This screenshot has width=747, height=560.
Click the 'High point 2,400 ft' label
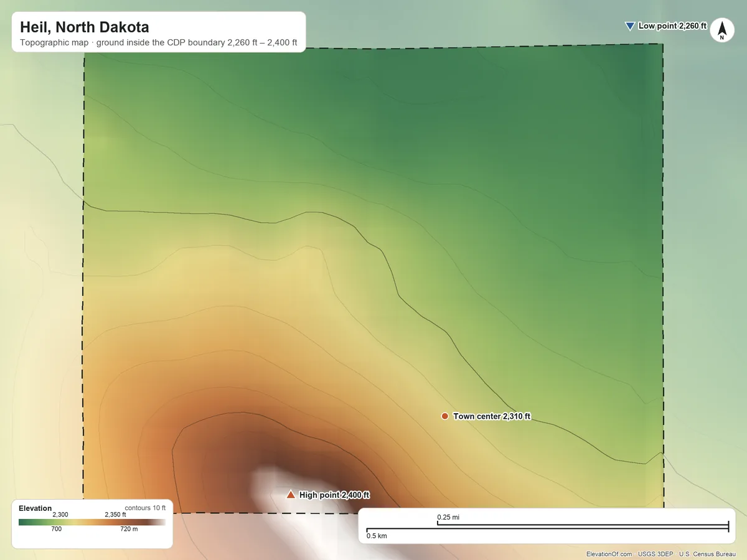tap(334, 495)
